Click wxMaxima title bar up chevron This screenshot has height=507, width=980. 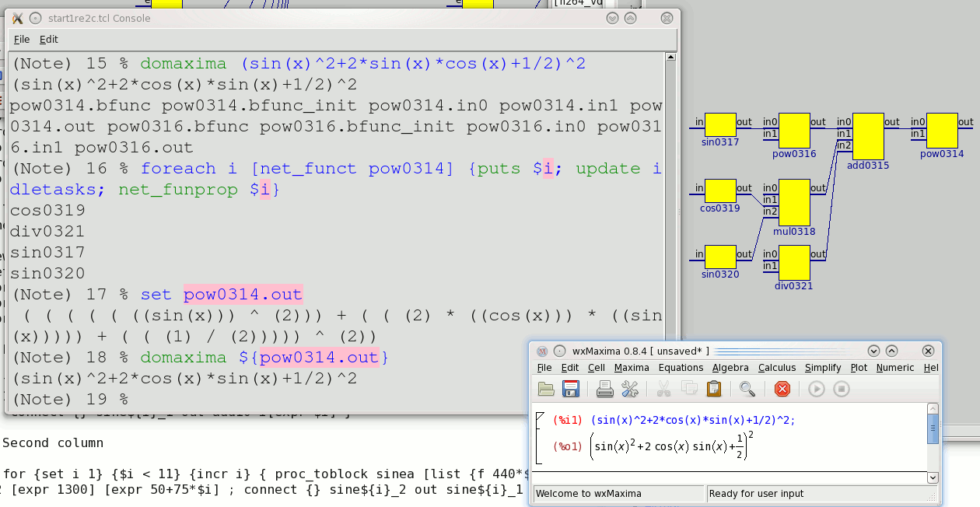click(892, 351)
